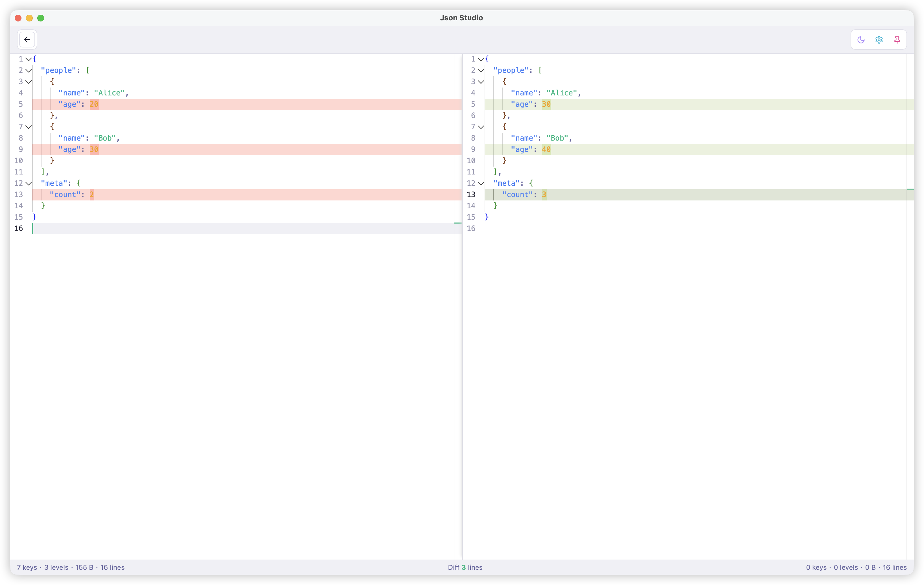Screen dimensions: 924x585
Task: Click the age value 40 in right editor
Action: click(546, 150)
